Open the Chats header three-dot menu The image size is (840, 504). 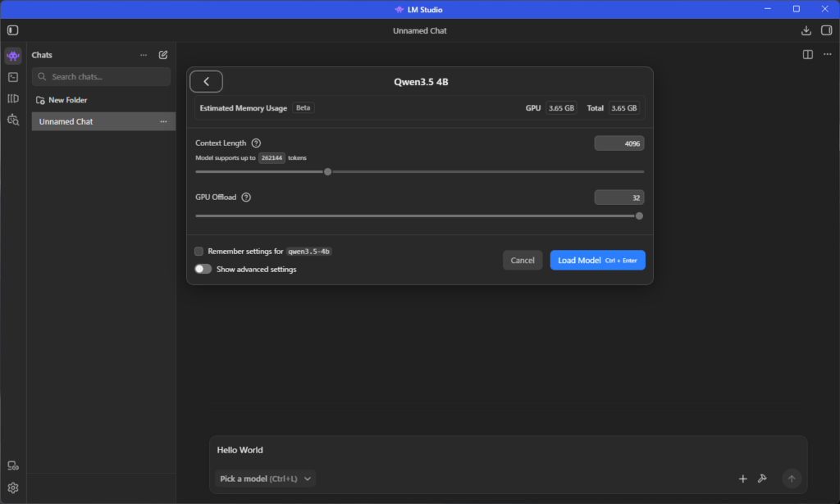click(144, 55)
